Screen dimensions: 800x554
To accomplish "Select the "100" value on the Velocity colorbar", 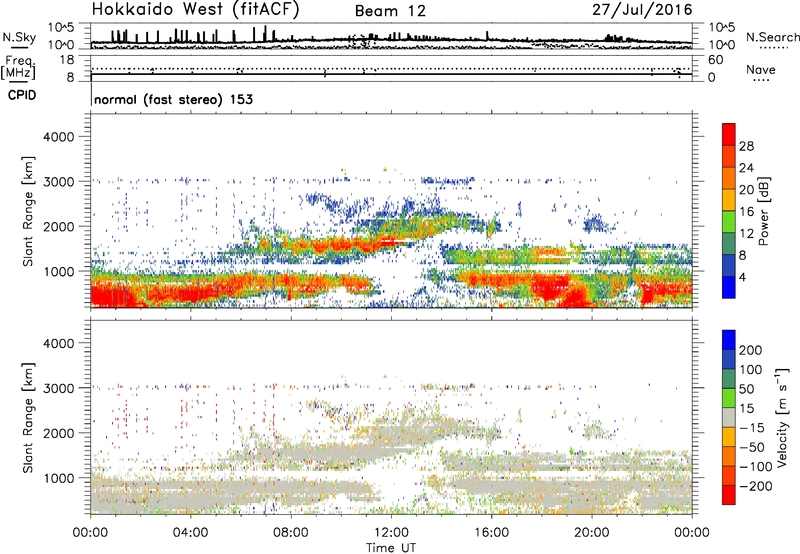I will click(x=751, y=369).
